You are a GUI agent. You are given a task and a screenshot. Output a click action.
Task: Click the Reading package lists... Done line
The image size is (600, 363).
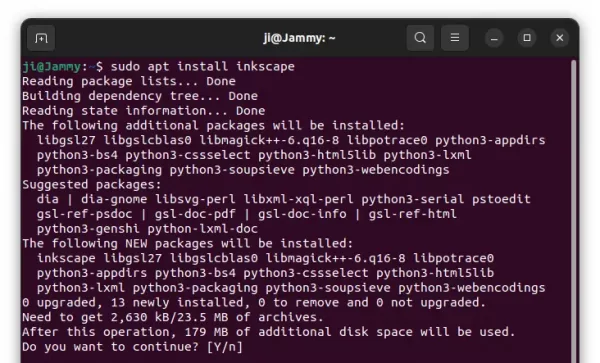click(129, 81)
